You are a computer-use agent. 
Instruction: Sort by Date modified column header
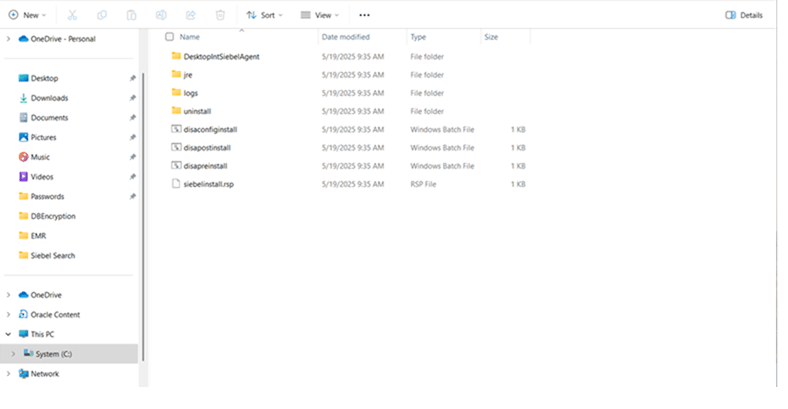pyautogui.click(x=346, y=37)
